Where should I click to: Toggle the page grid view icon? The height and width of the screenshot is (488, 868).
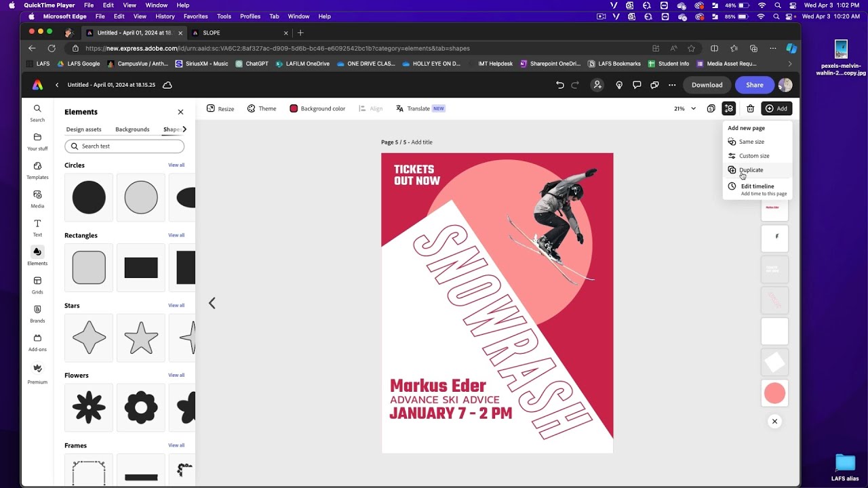[729, 108]
